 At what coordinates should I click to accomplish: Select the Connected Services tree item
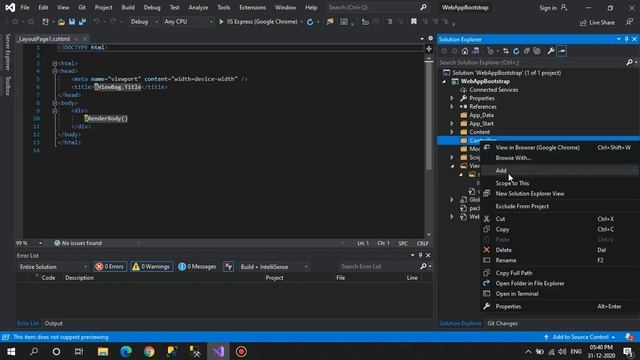493,90
